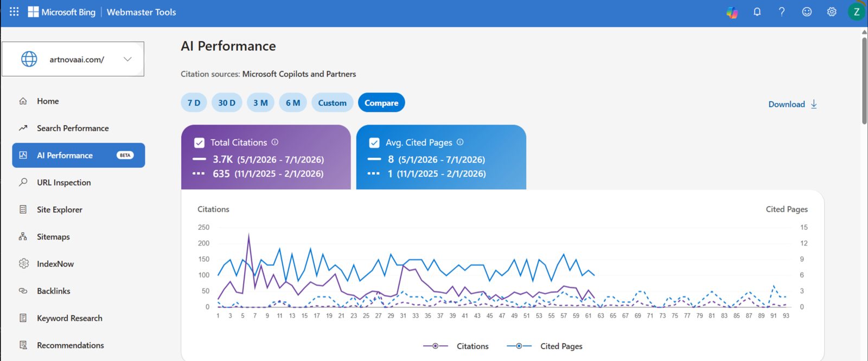Click the IndexNow gear icon

pos(23,263)
